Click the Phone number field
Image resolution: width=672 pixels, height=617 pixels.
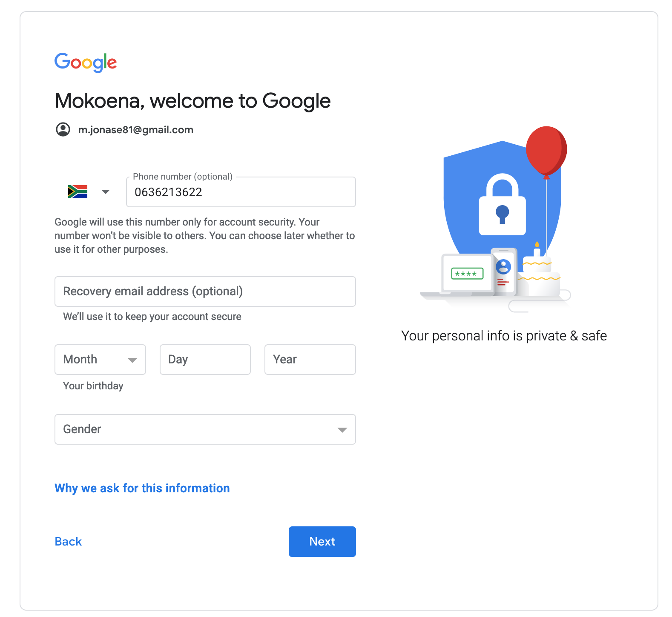pyautogui.click(x=241, y=192)
